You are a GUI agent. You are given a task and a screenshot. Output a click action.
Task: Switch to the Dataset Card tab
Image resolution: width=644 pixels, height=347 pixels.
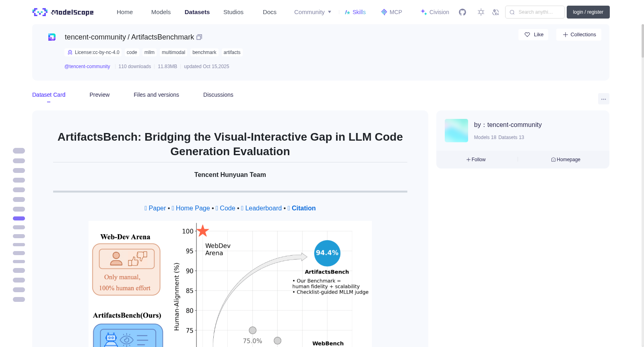tap(49, 95)
